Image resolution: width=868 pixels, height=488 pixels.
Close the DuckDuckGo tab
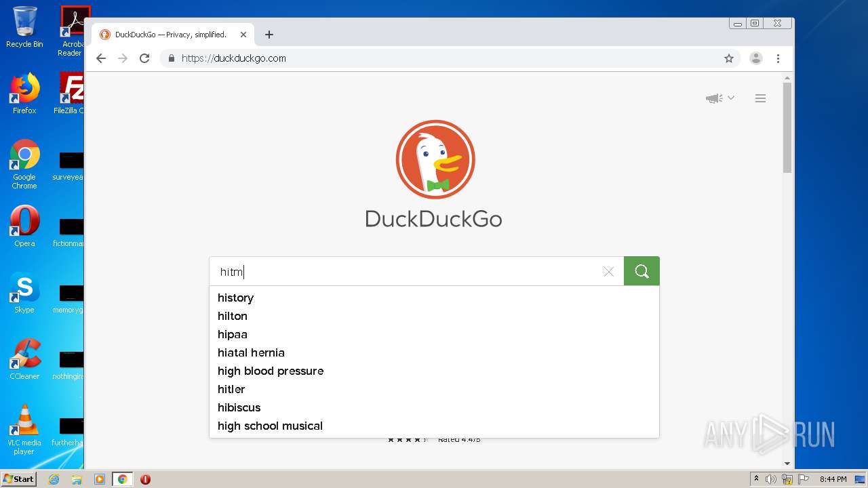coord(243,35)
